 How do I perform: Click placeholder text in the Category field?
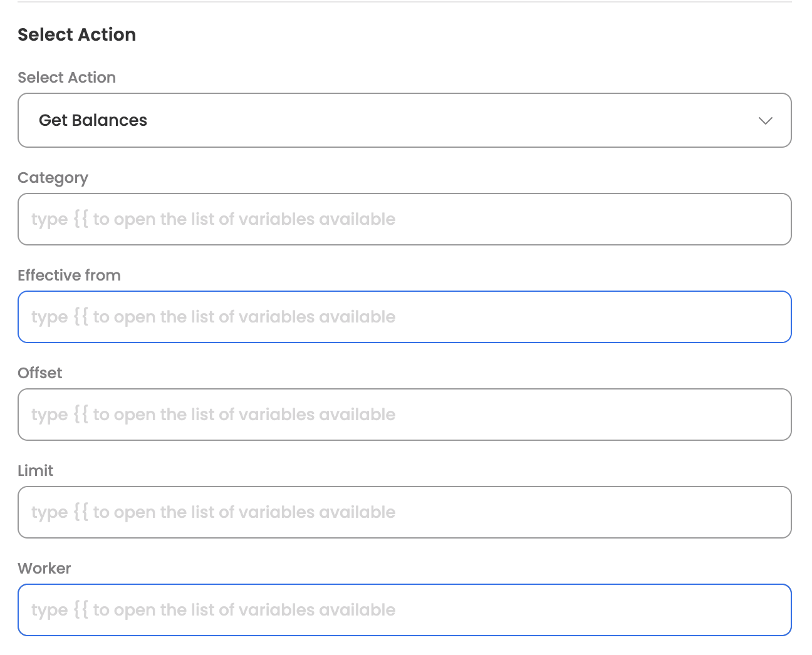click(213, 219)
